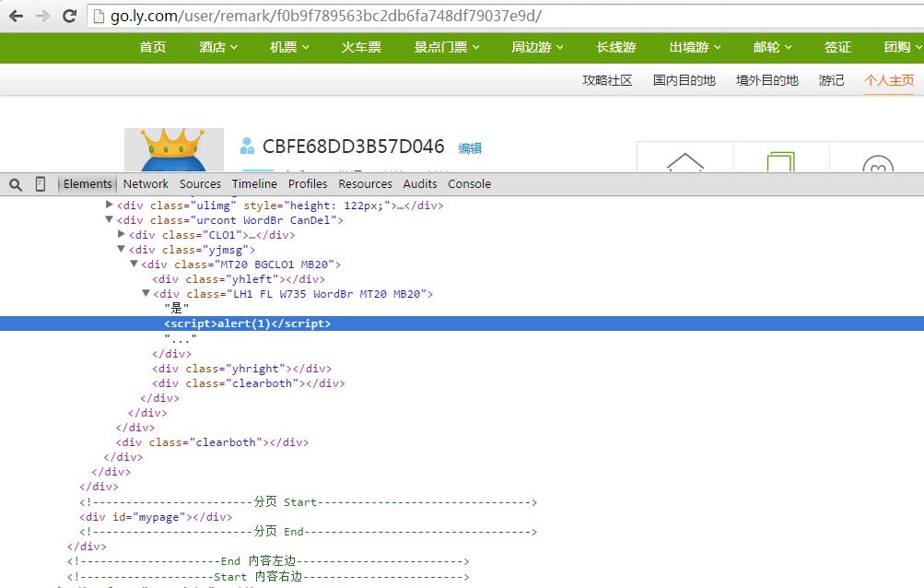
Task: Collapse the "urcont WordBr CanDel" div node
Action: coord(109,219)
